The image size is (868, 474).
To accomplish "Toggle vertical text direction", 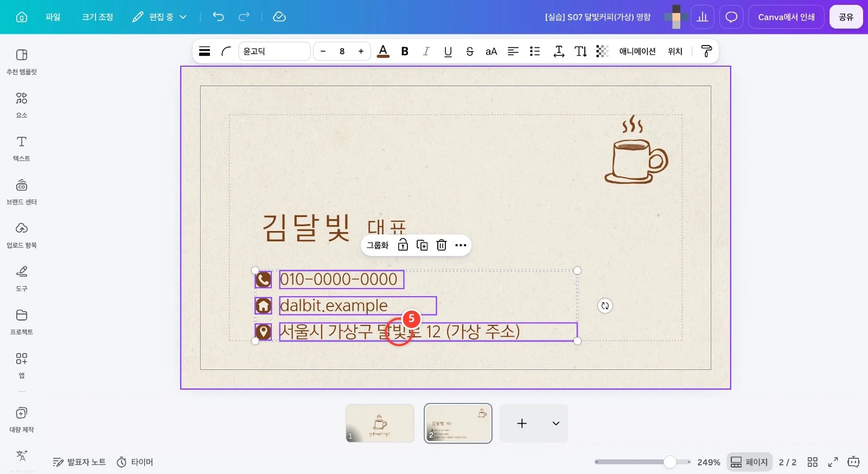I will [x=580, y=51].
